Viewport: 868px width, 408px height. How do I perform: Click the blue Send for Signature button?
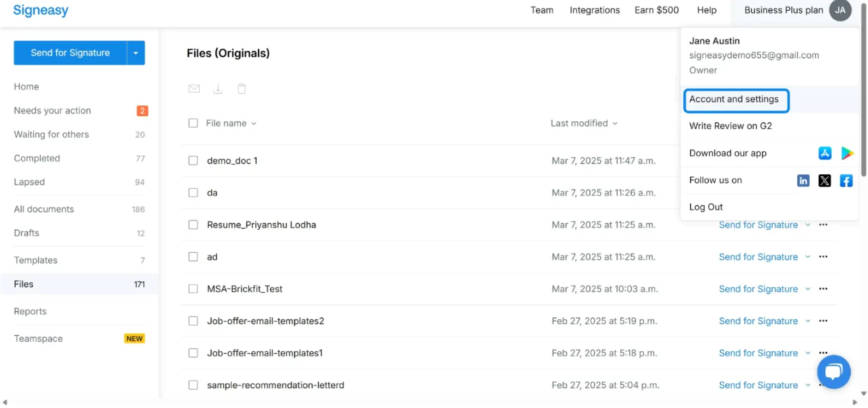pyautogui.click(x=70, y=53)
